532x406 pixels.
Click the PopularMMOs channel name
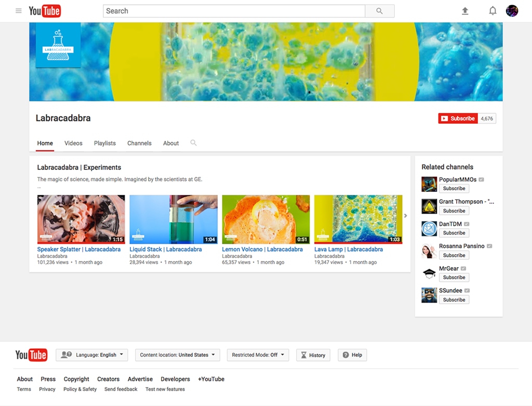click(x=458, y=179)
